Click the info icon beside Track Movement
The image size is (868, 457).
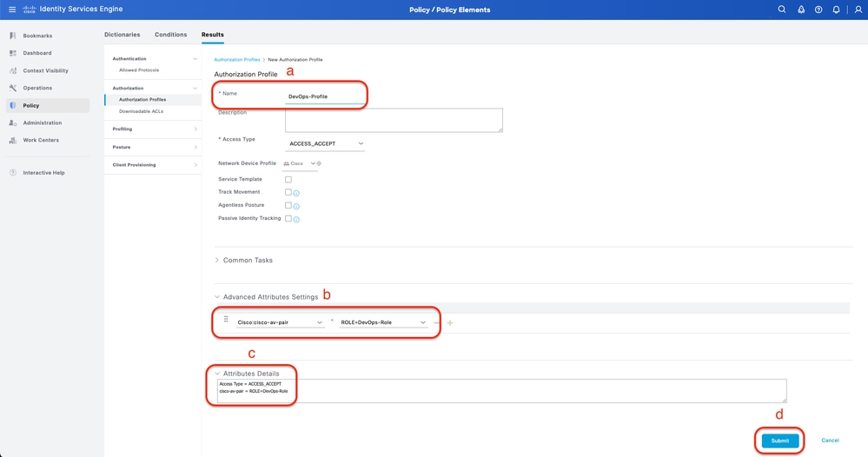click(x=296, y=193)
